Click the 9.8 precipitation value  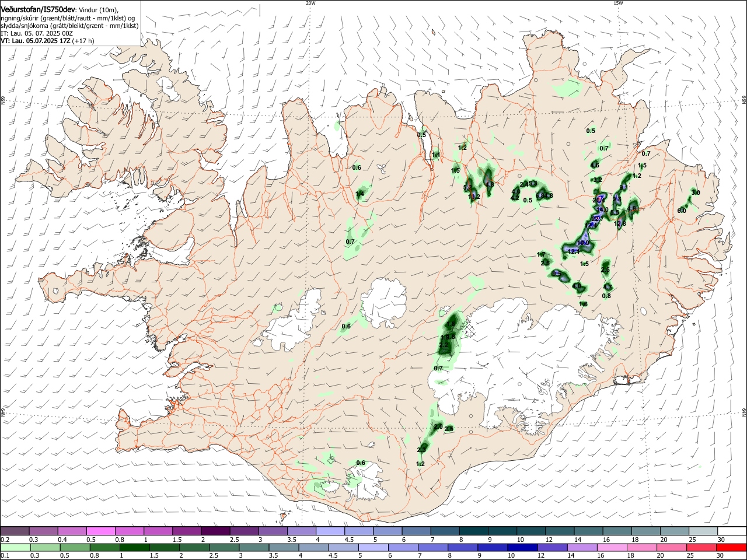click(x=616, y=200)
